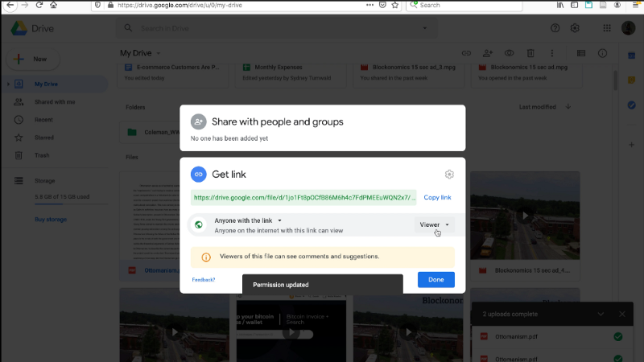Click the add-ons plus icon in side panel
Viewport: 644px width, 362px height.
pos(632,145)
